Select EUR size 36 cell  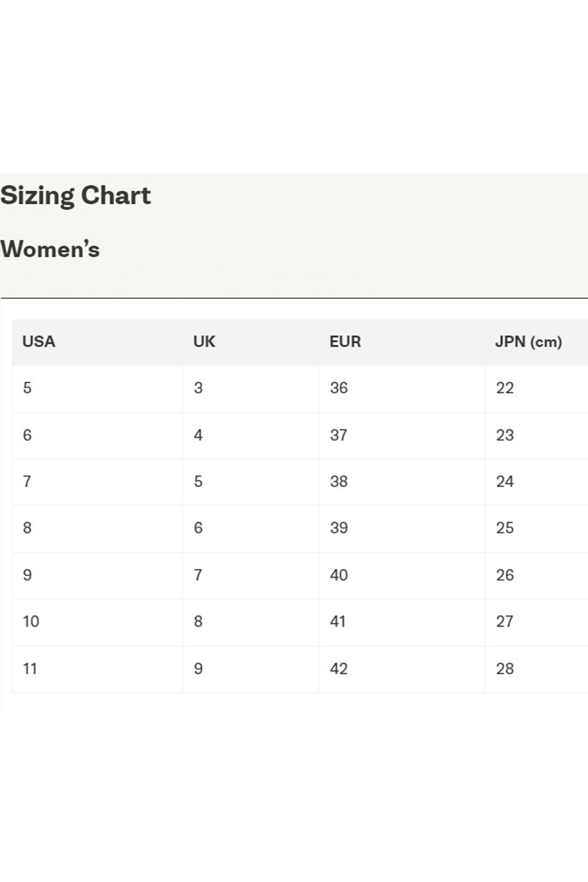point(339,388)
